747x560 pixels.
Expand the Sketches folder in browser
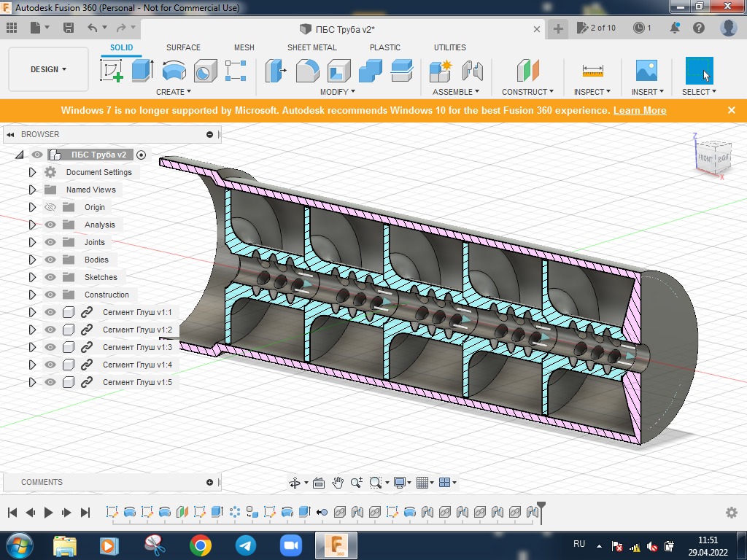pyautogui.click(x=32, y=277)
